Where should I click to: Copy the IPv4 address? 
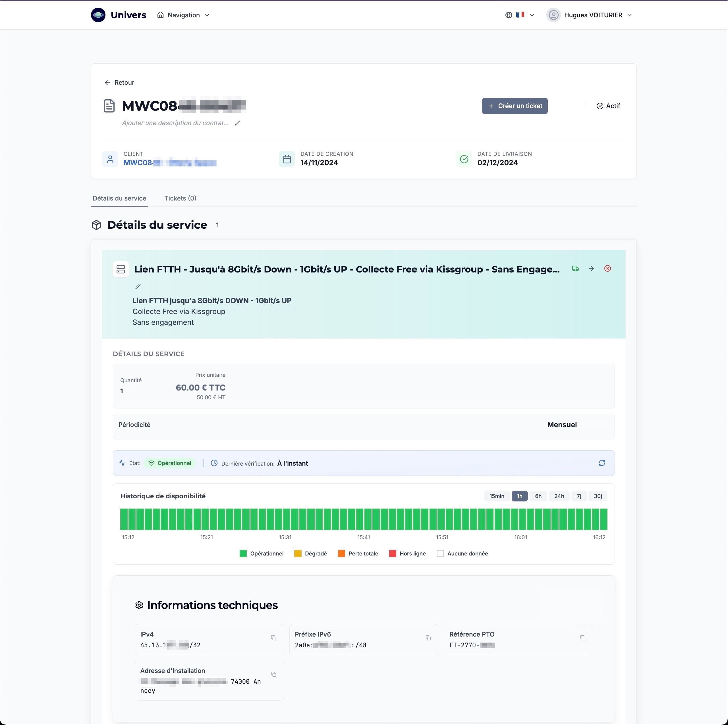pos(273,638)
